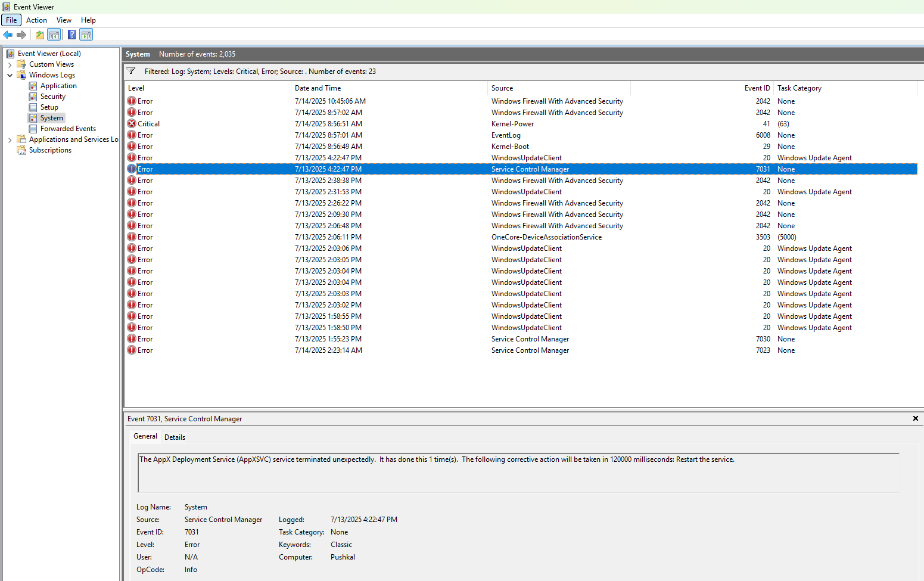Viewport: 924px width, 581px height.
Task: Expand Applications and Services Logs node
Action: (x=10, y=139)
